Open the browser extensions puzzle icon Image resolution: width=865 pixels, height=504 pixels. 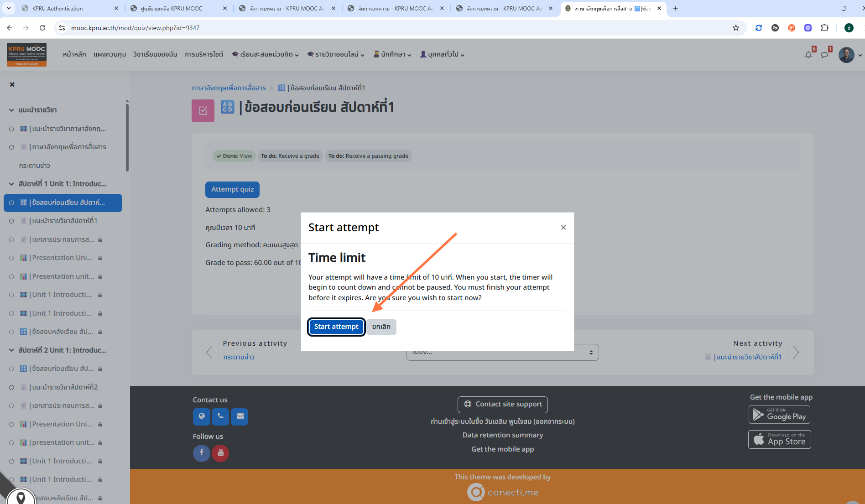pyautogui.click(x=824, y=28)
